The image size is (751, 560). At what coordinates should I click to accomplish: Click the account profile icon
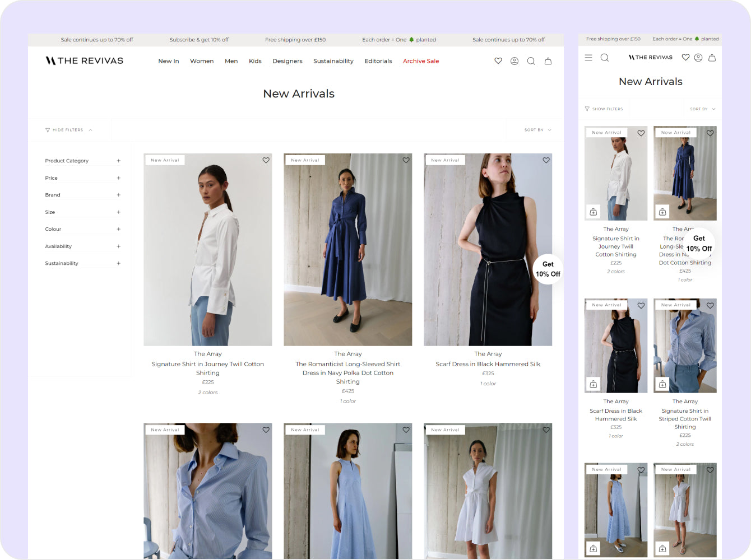[x=514, y=60]
